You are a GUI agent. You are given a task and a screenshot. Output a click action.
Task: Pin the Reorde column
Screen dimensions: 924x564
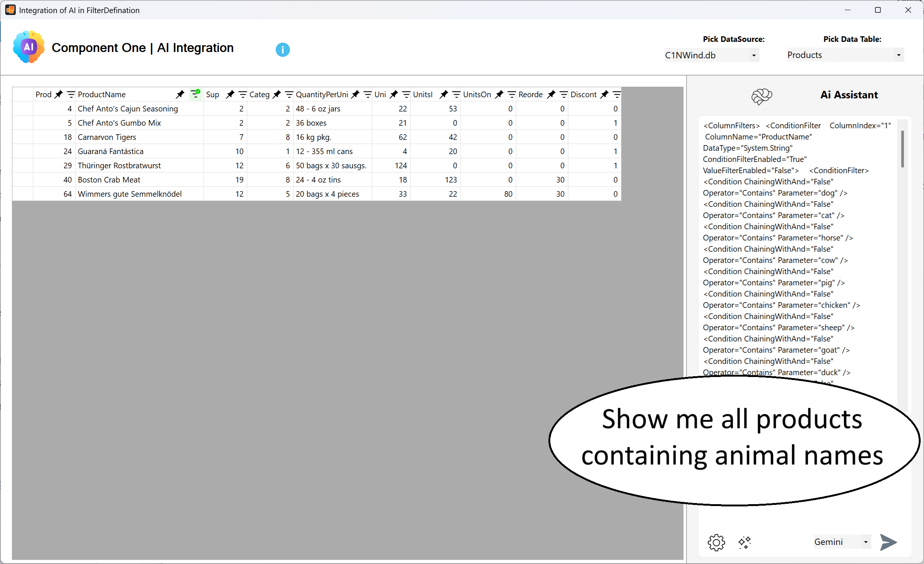551,95
